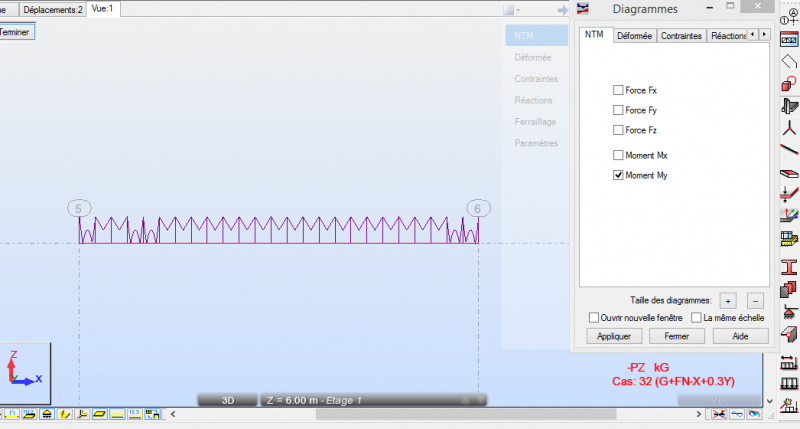The height and width of the screenshot is (429, 800).
Task: Toggle supports display icon in bottom bar
Action: point(47,414)
